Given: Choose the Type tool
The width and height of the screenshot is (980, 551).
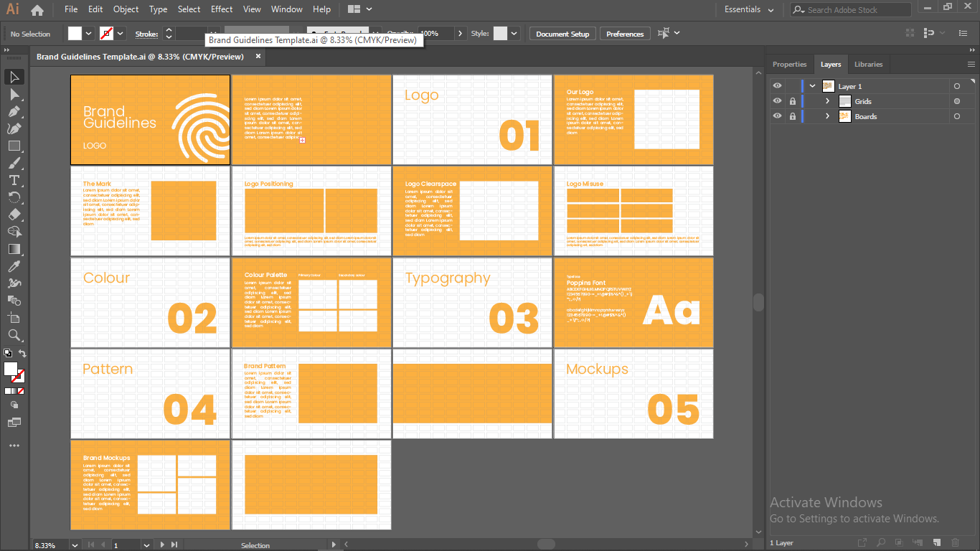Looking at the screenshot, I should (14, 180).
